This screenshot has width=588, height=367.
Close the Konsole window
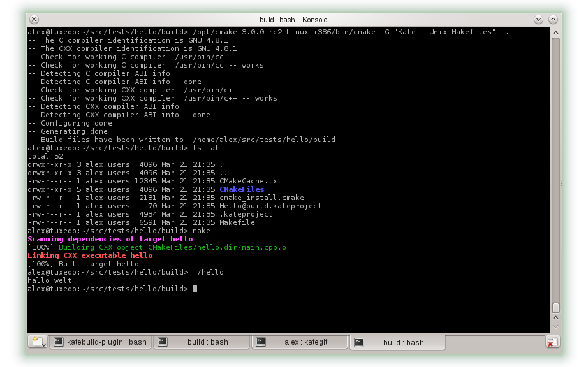coord(34,20)
